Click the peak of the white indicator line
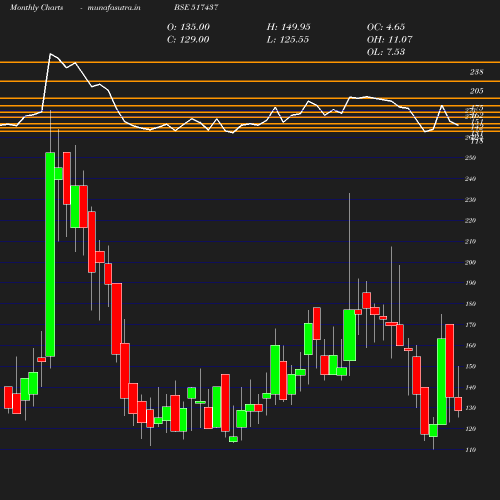The image size is (500, 500). [50, 53]
